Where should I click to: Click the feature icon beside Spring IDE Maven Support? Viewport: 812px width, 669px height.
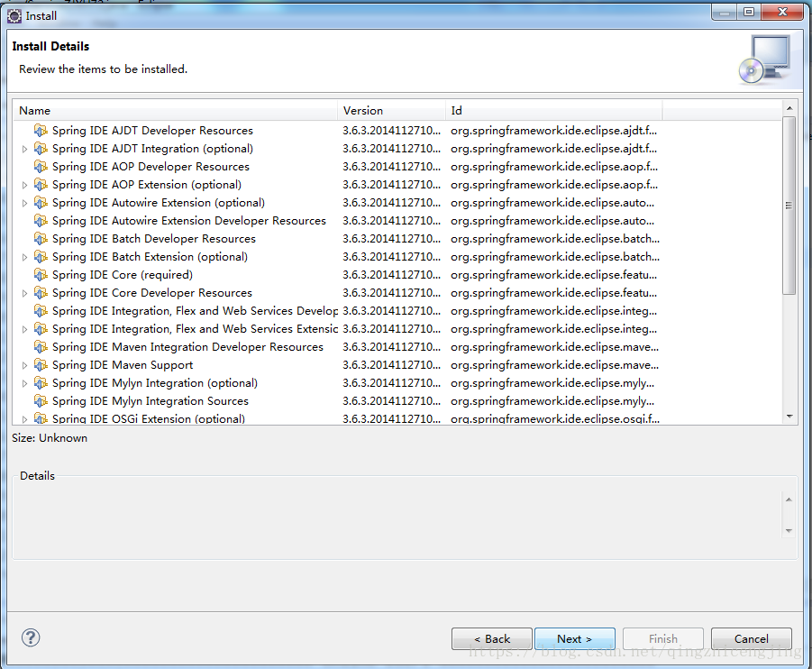tap(41, 365)
